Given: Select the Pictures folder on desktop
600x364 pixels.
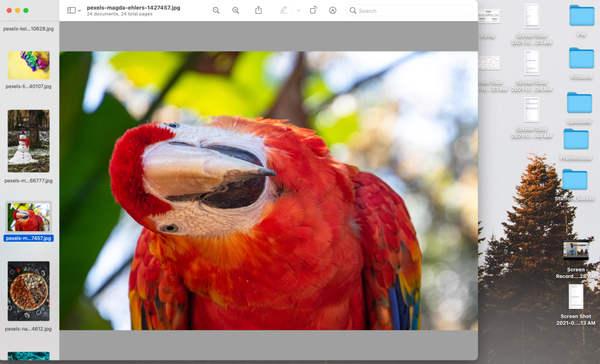Looking at the screenshot, I should click(x=581, y=59).
